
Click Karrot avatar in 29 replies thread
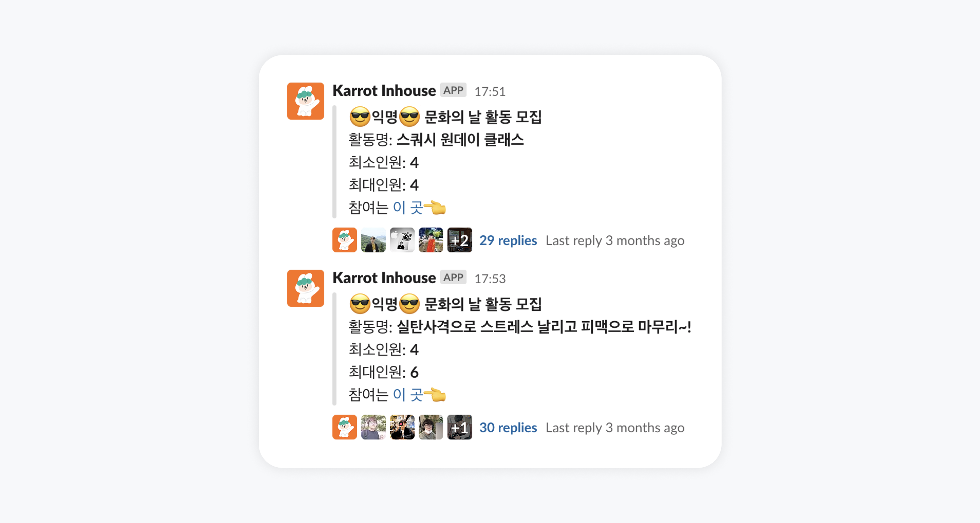coord(344,240)
